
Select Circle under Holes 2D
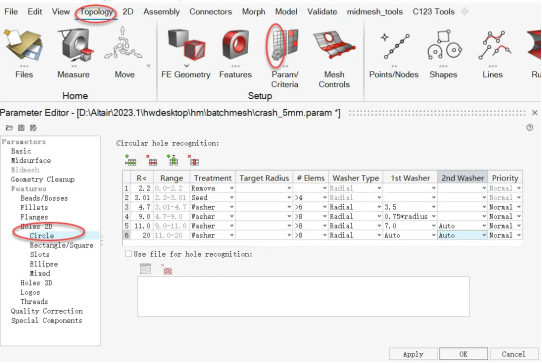pyautogui.click(x=41, y=236)
